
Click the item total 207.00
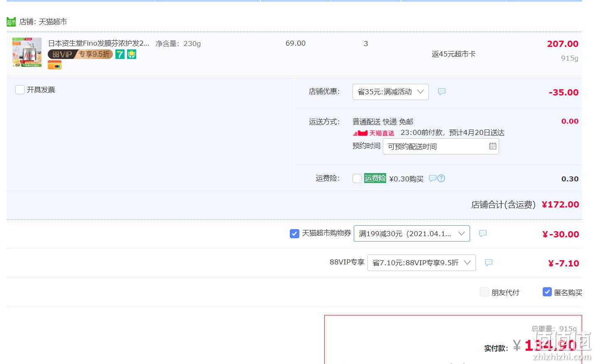[x=563, y=44]
